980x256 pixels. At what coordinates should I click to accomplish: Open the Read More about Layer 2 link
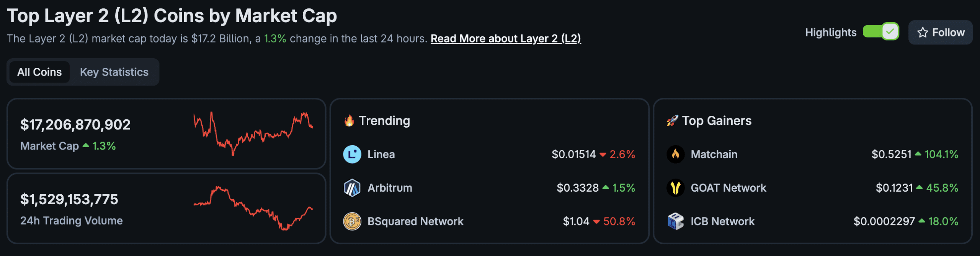coord(505,39)
